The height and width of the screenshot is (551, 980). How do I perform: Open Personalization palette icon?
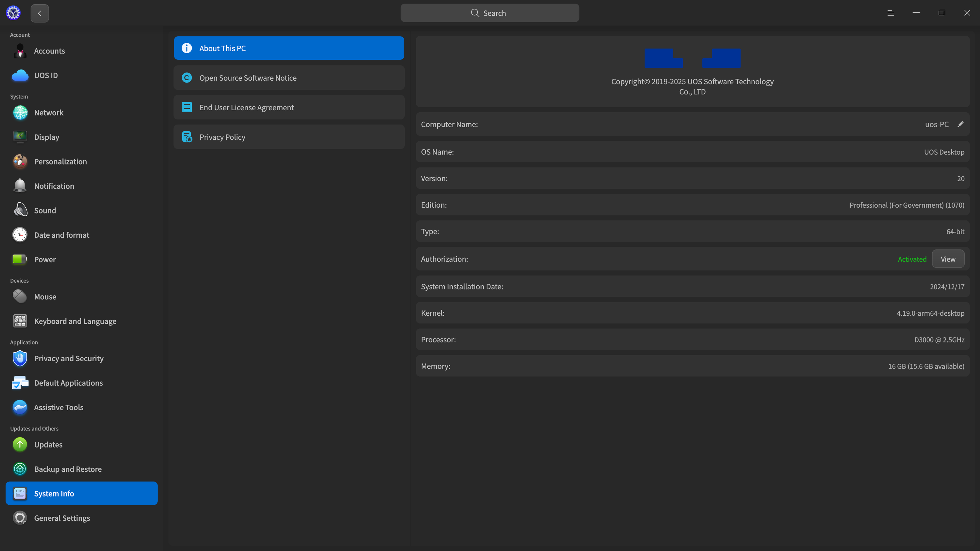pyautogui.click(x=20, y=161)
